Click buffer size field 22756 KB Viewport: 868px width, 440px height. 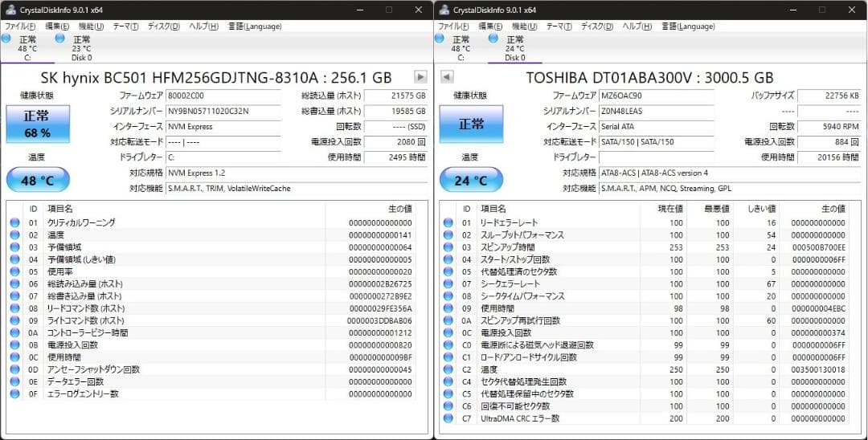pyautogui.click(x=829, y=96)
